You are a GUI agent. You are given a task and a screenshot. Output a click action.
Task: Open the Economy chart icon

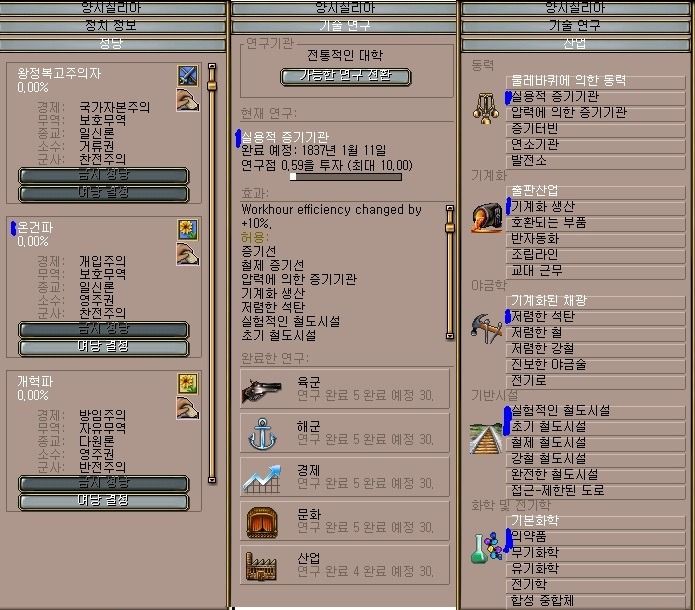pos(262,479)
